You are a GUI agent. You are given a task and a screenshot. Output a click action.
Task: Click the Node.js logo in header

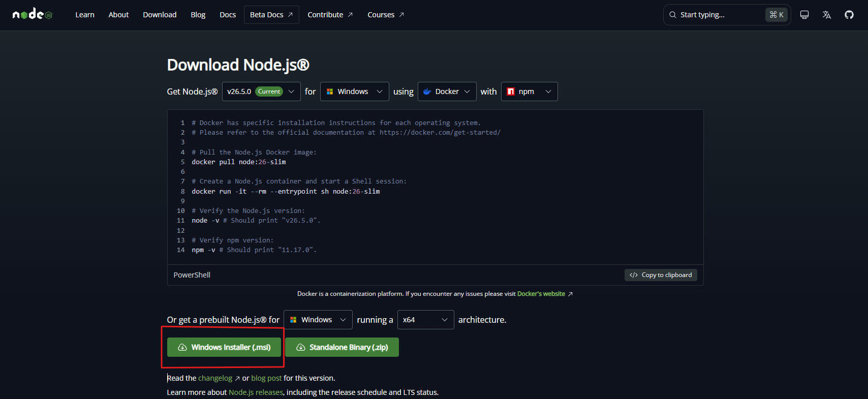(x=32, y=14)
